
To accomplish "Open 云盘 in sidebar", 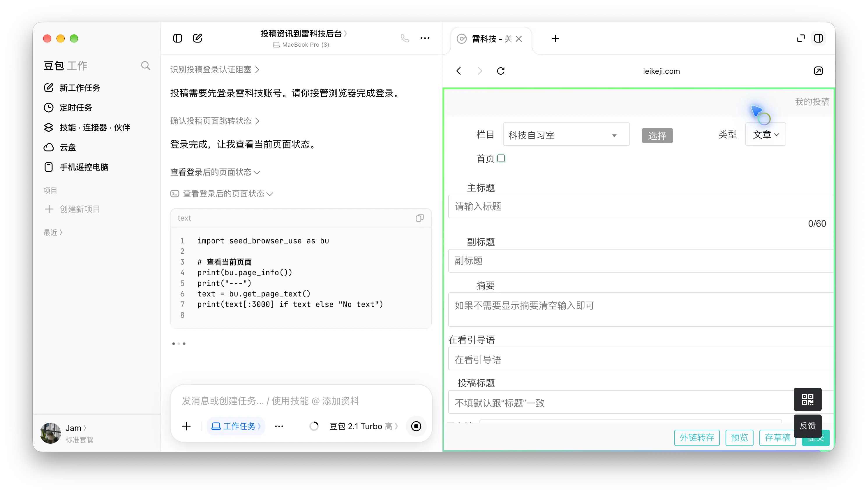I will click(x=60, y=147).
